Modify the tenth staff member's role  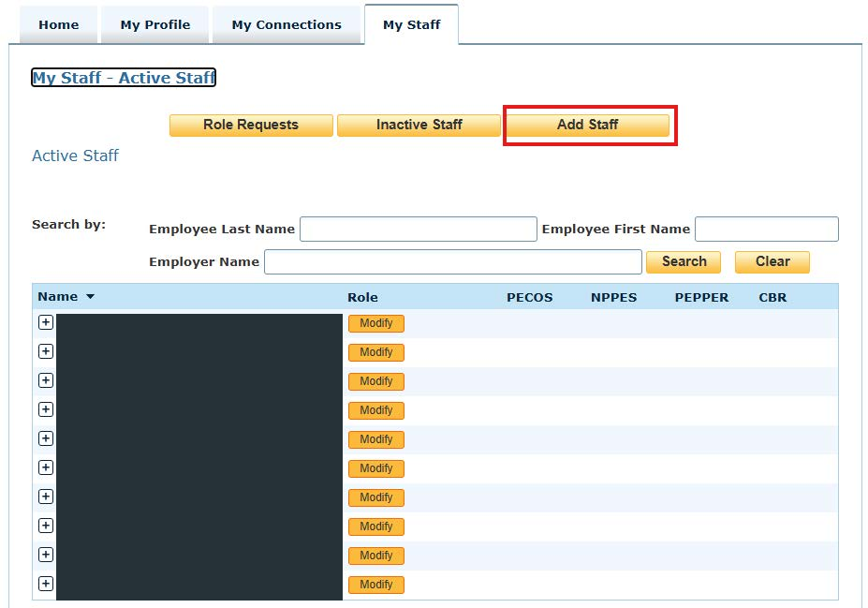(x=376, y=585)
